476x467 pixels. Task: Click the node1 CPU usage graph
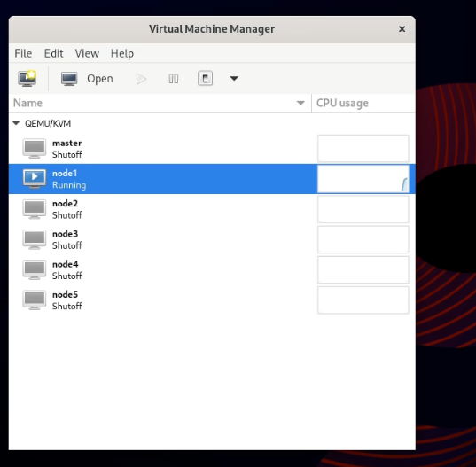point(363,179)
